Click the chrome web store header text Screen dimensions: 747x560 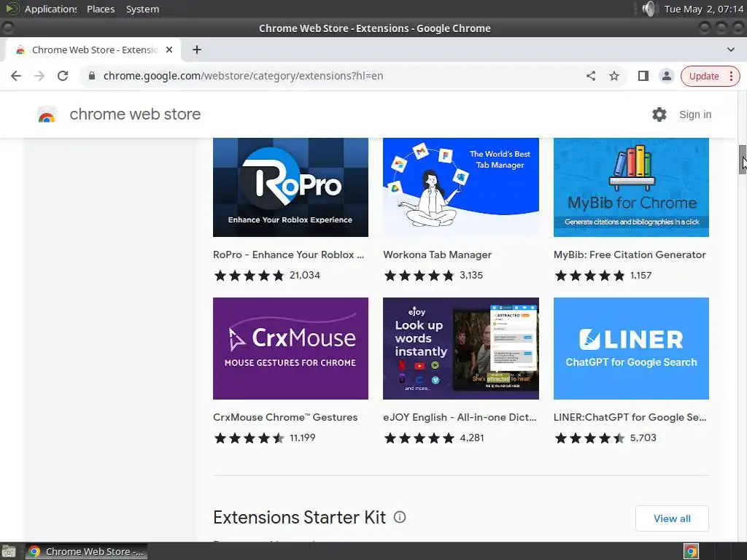coord(135,114)
